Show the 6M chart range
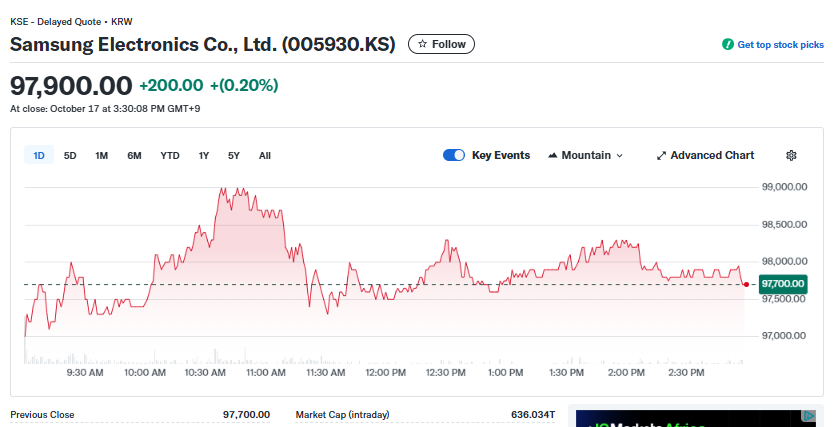This screenshot has height=427, width=835. 134,155
